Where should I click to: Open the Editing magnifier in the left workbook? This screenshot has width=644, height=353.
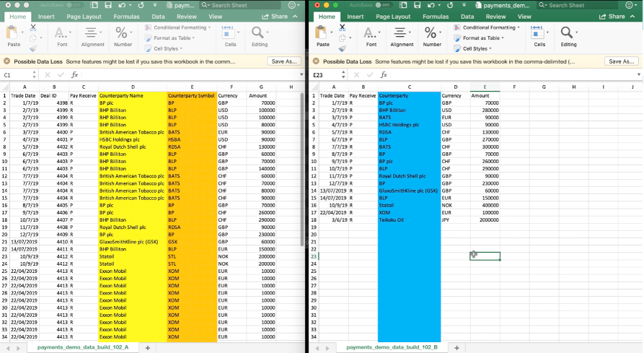[259, 36]
